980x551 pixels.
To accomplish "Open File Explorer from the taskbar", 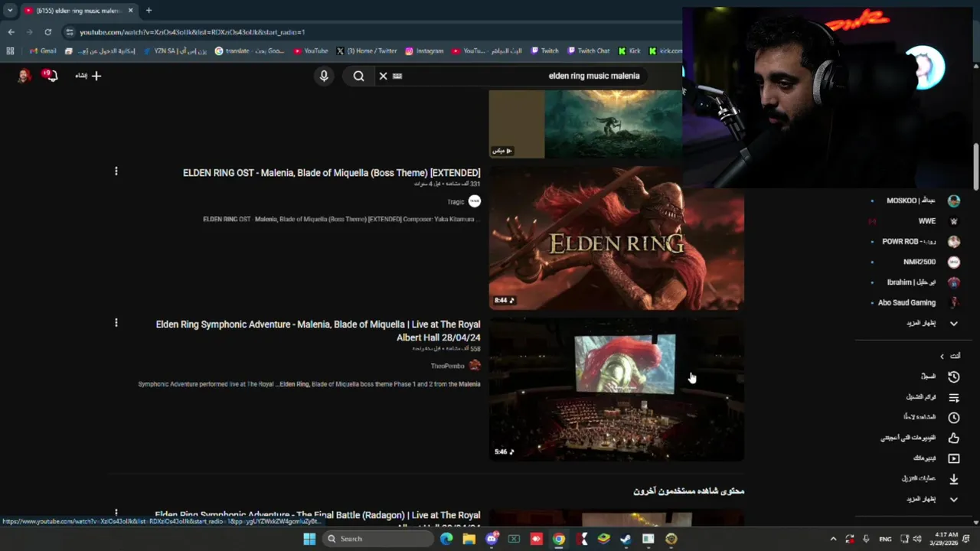I will (469, 539).
